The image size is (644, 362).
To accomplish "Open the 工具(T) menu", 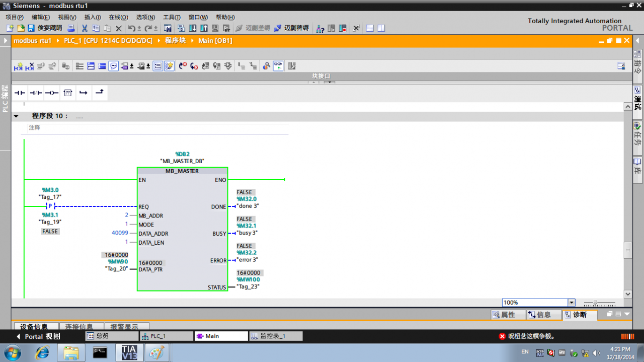I will (x=172, y=17).
